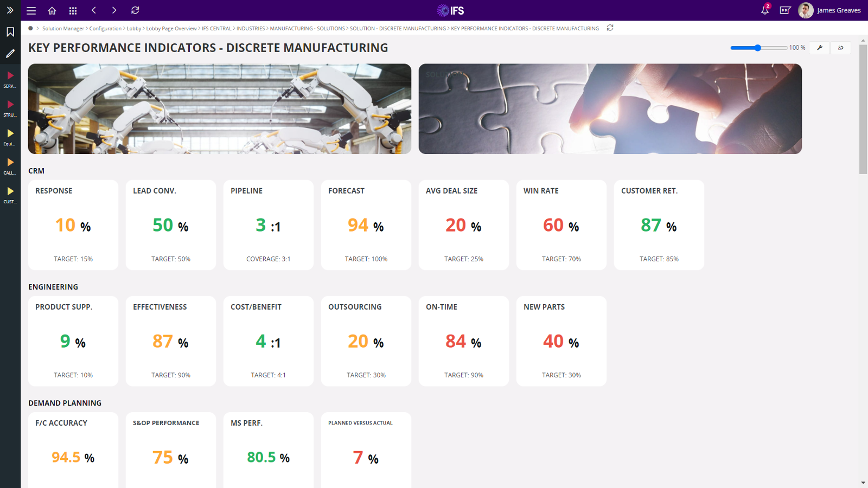Image resolution: width=868 pixels, height=488 pixels.
Task: Open the CALL element in the left sidebar
Action: click(10, 165)
